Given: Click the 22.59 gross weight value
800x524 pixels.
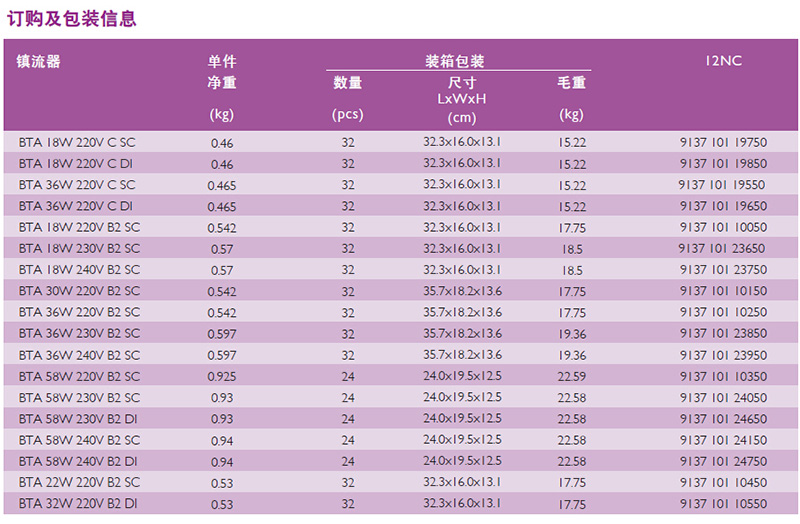Looking at the screenshot, I should point(571,376).
